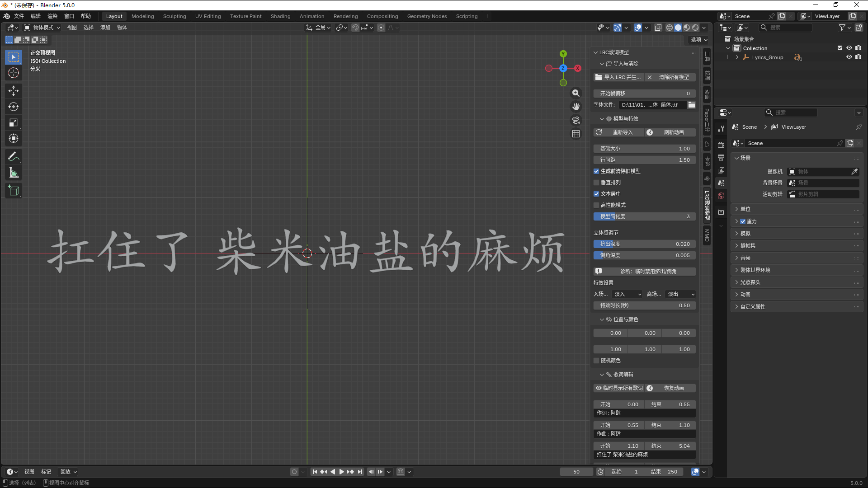Click 清除所有模型 button

(670, 77)
